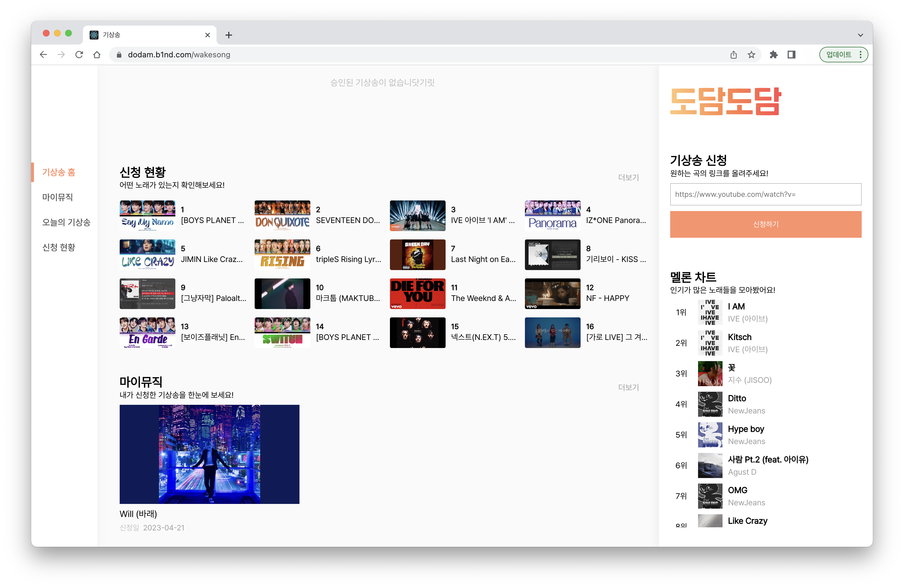Expand the tab search chevron
Viewport: 904px width, 588px height.
coord(860,35)
